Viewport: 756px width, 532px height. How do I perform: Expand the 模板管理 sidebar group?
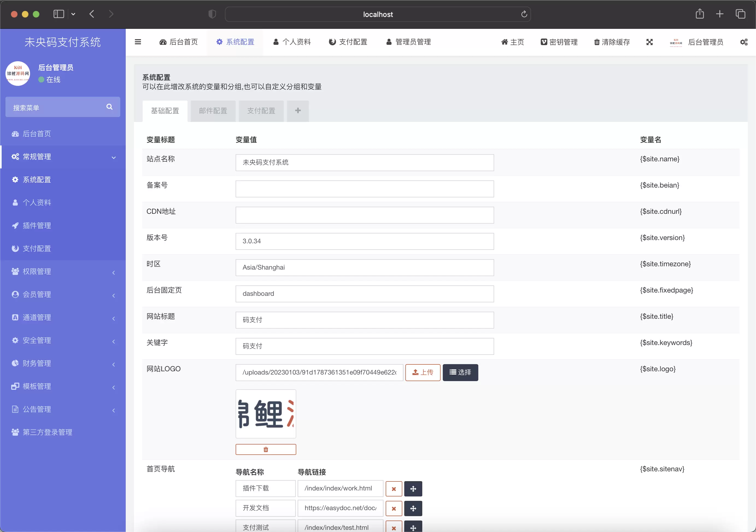click(63, 386)
